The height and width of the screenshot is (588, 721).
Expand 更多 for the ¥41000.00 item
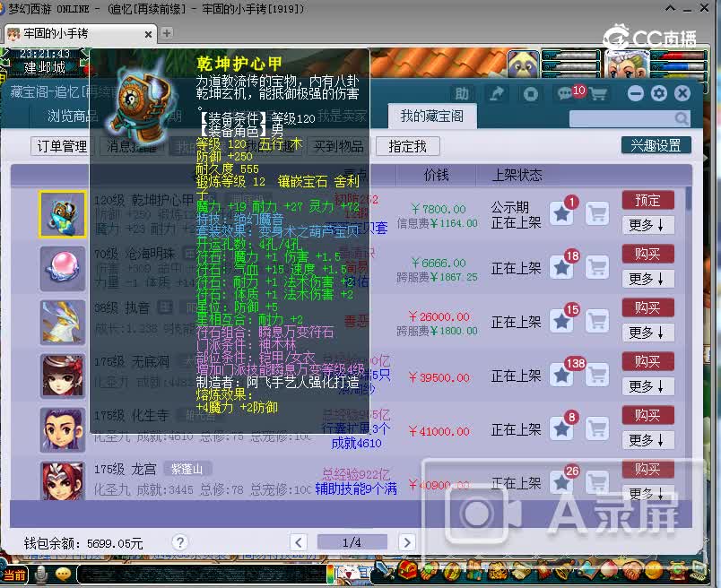point(647,440)
